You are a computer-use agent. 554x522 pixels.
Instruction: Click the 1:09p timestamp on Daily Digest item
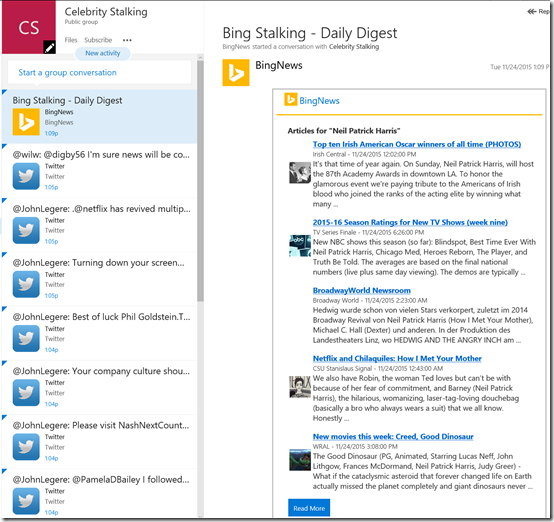click(x=51, y=133)
